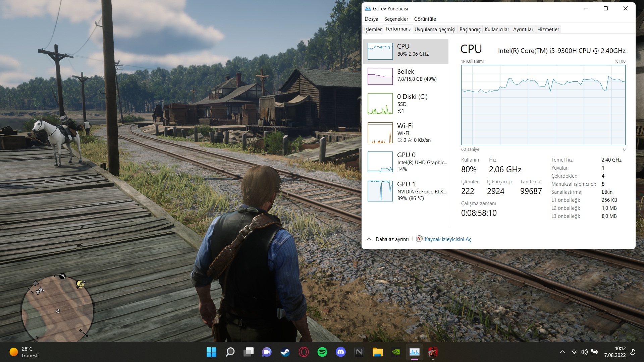This screenshot has width=644, height=362.
Task: Open the Windows Start button
Action: point(211,352)
